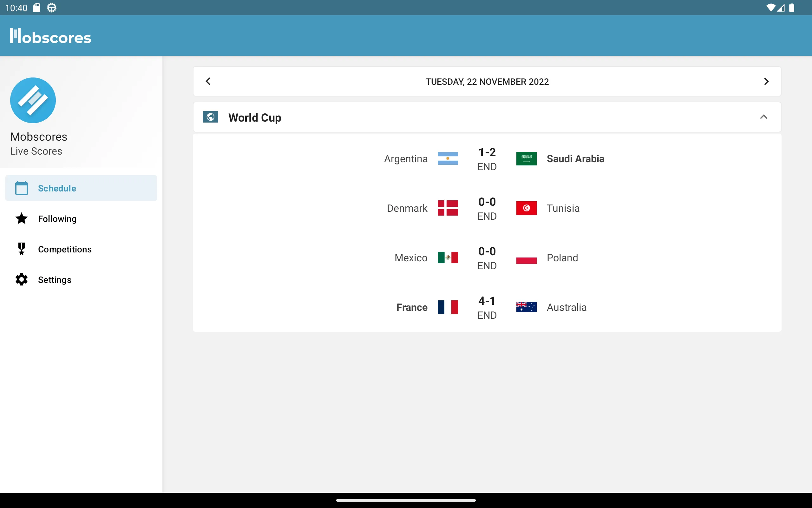Image resolution: width=812 pixels, height=508 pixels.
Task: Click the Tuesday, 22 November 2022 date
Action: coord(487,82)
